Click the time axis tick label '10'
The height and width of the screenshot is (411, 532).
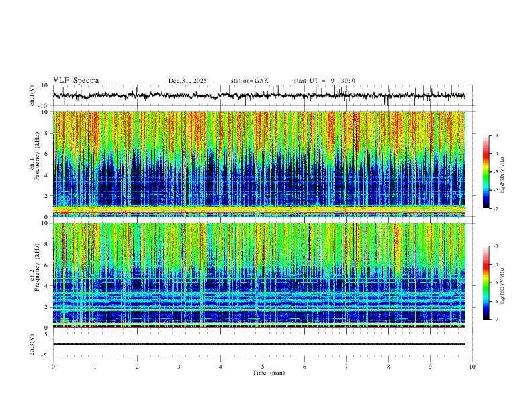point(472,367)
